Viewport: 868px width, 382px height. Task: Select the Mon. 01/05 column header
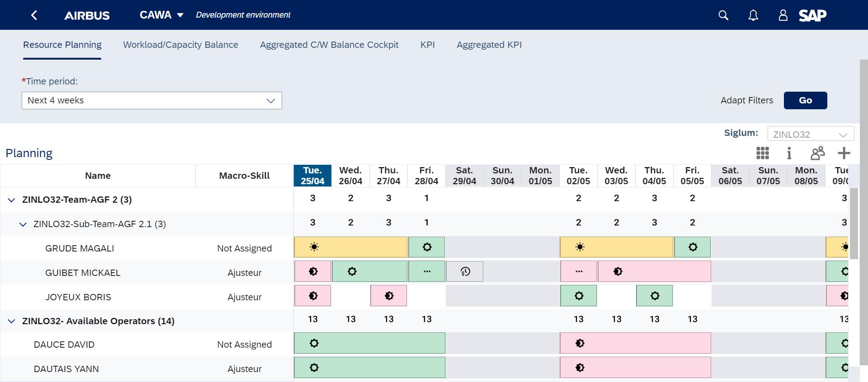point(541,176)
